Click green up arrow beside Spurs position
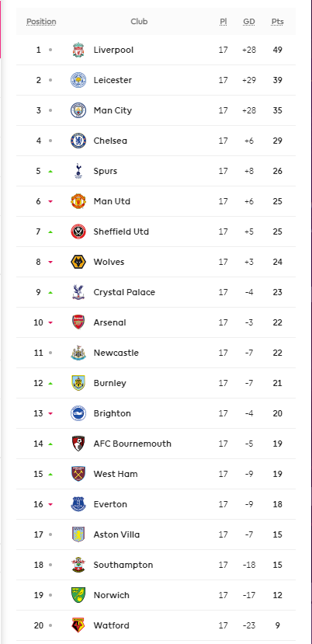The image size is (312, 644). [x=50, y=171]
